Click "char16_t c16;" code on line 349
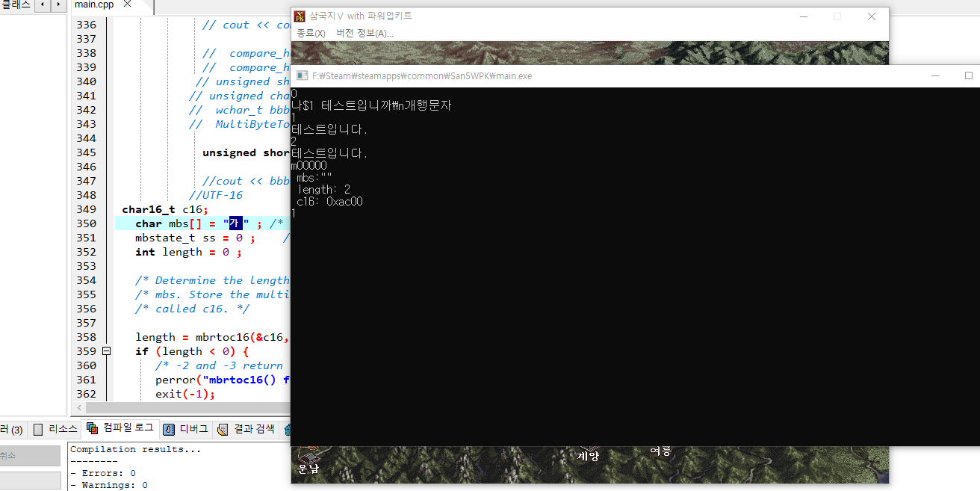Screen dimensions: 980x491 (165, 209)
